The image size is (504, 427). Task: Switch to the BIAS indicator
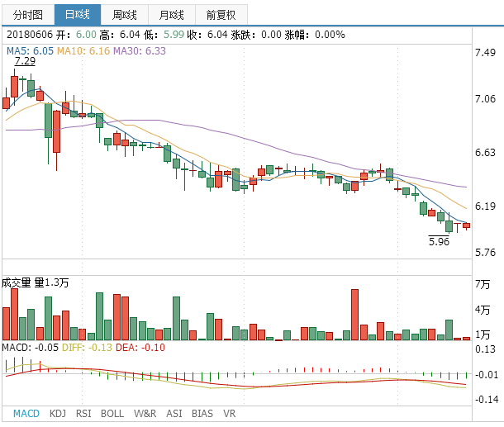[202, 413]
